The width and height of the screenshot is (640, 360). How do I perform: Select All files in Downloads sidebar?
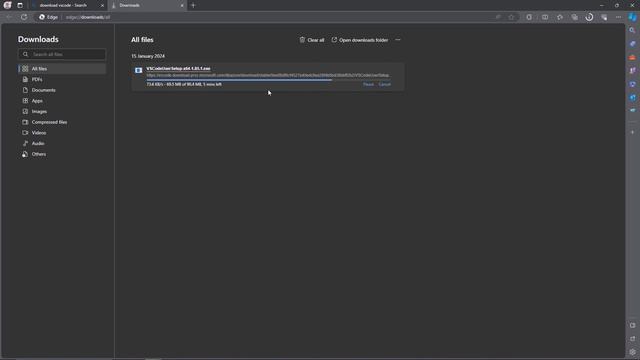click(x=62, y=69)
